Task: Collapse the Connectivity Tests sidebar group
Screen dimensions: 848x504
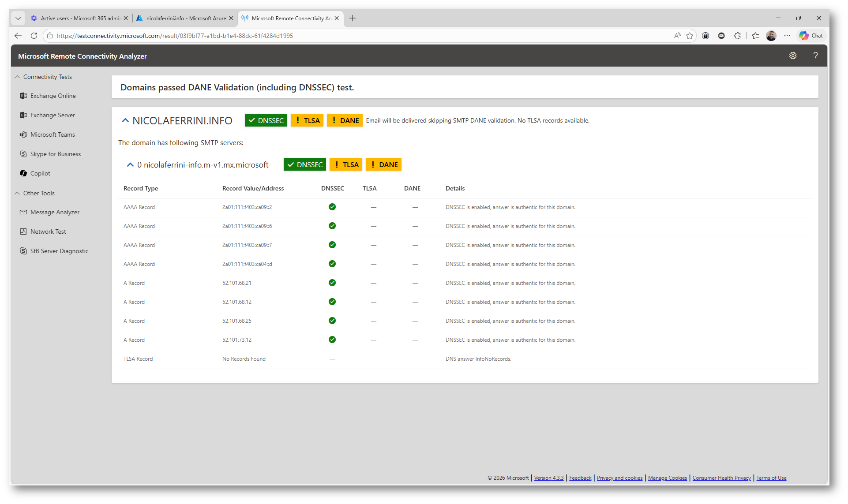Action: [17, 77]
